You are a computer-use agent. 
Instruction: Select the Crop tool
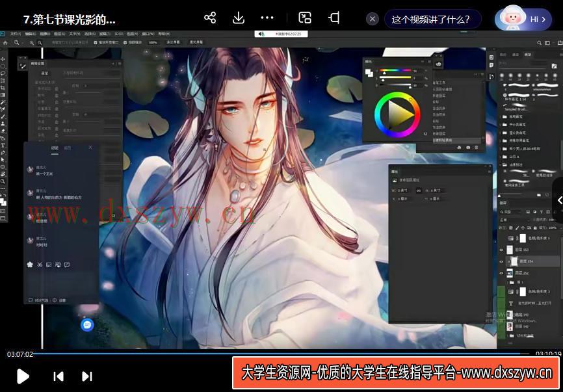[x=3, y=87]
